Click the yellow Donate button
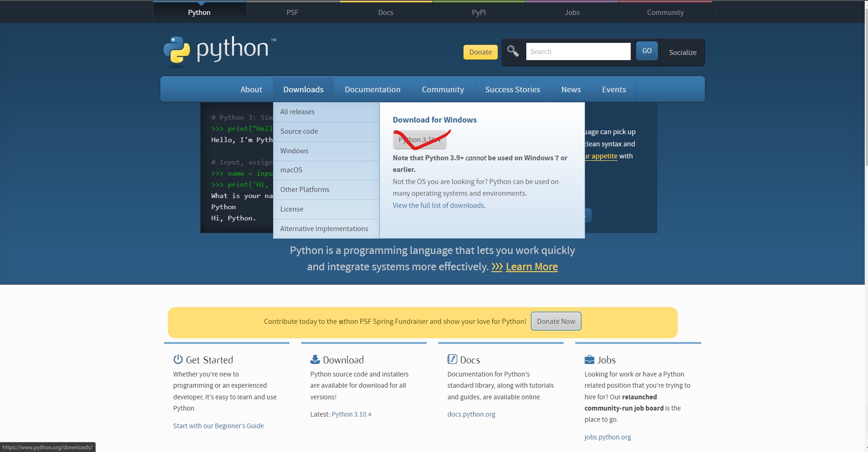 pos(481,52)
